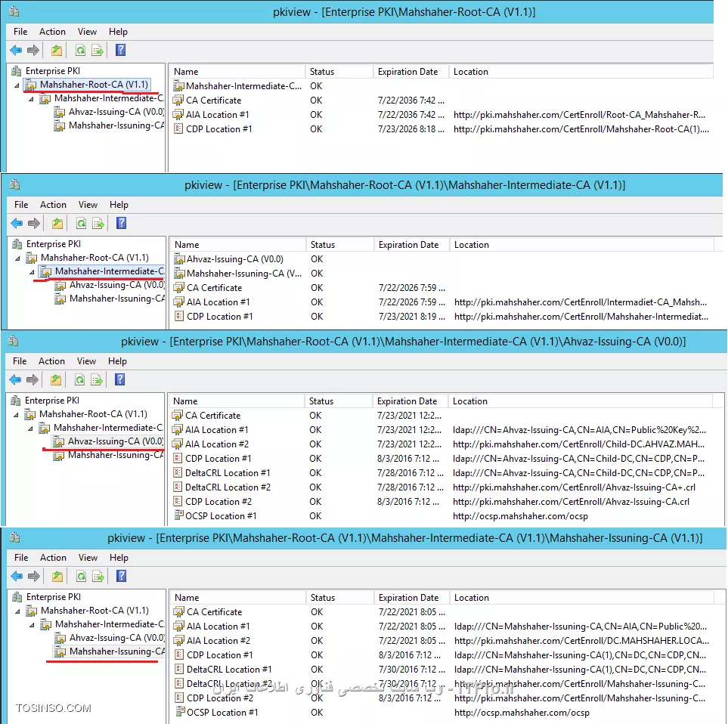This screenshot has height=724, width=728.
Task: Click Up one level icon in Mahshaher-Issuning-CA window
Action: [x=57, y=576]
